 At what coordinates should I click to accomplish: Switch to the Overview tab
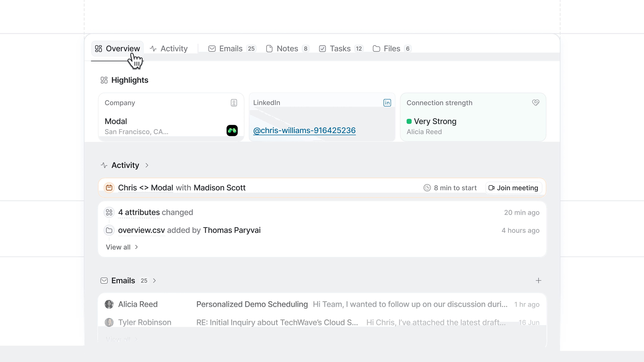point(117,48)
